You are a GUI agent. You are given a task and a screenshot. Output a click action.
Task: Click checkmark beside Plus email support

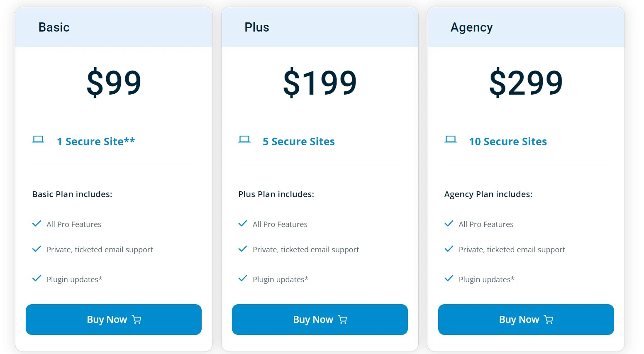pyautogui.click(x=243, y=249)
